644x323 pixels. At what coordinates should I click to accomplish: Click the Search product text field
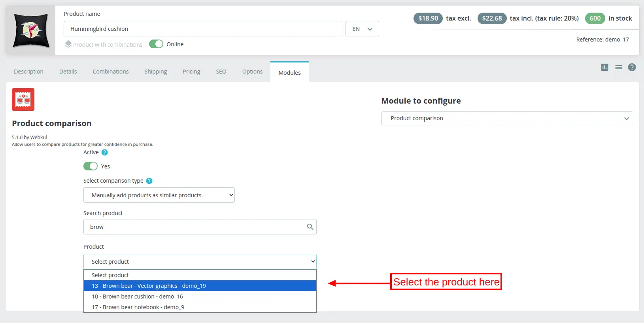click(200, 227)
